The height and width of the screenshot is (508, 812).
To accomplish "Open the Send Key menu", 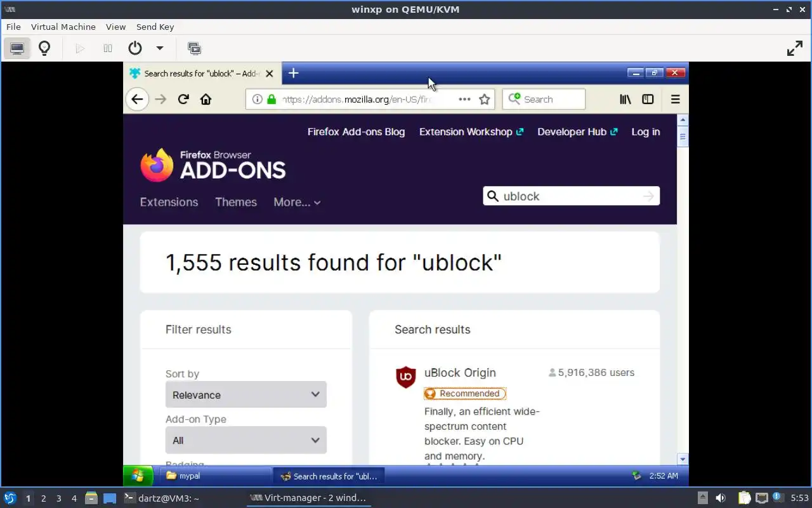I will pyautogui.click(x=155, y=27).
